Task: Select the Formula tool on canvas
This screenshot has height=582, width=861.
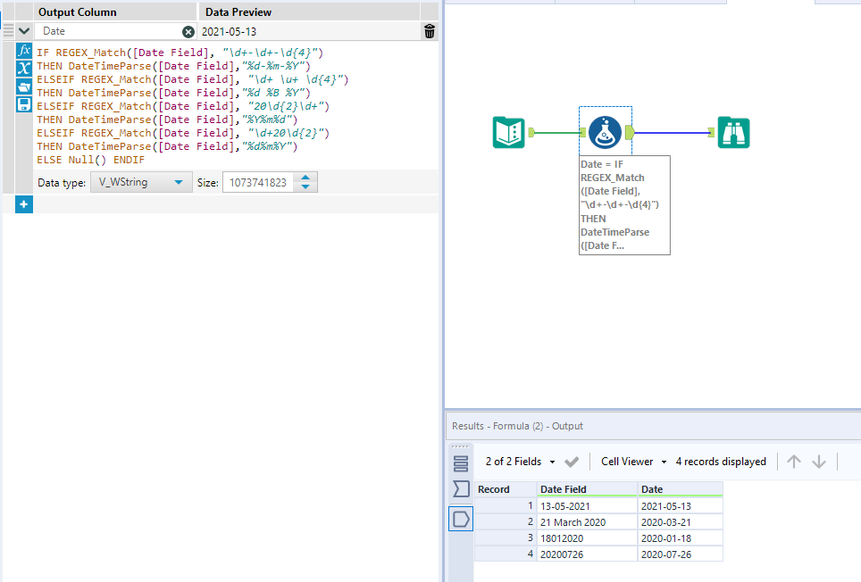Action: pyautogui.click(x=605, y=132)
